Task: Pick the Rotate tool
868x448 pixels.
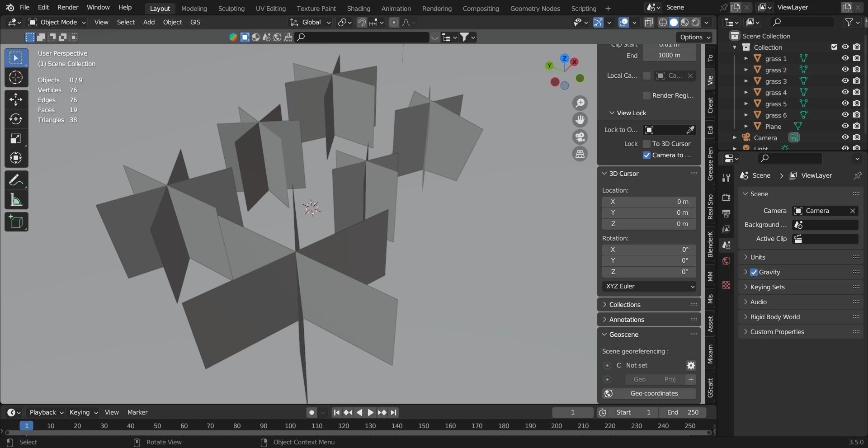Action: click(16, 119)
